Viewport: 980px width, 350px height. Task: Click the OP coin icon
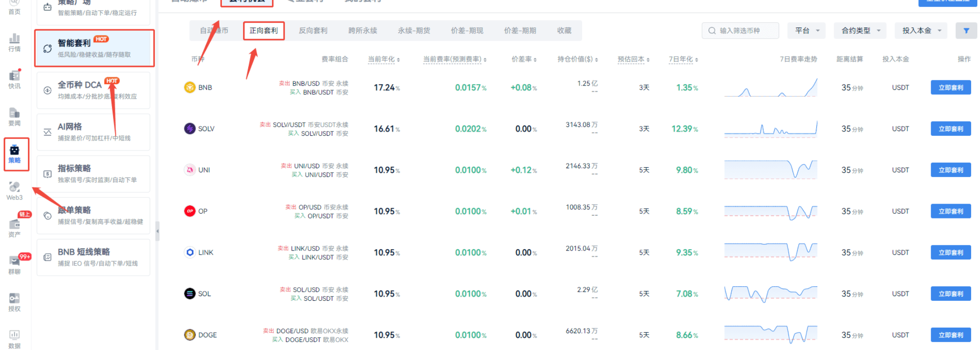[x=190, y=211]
